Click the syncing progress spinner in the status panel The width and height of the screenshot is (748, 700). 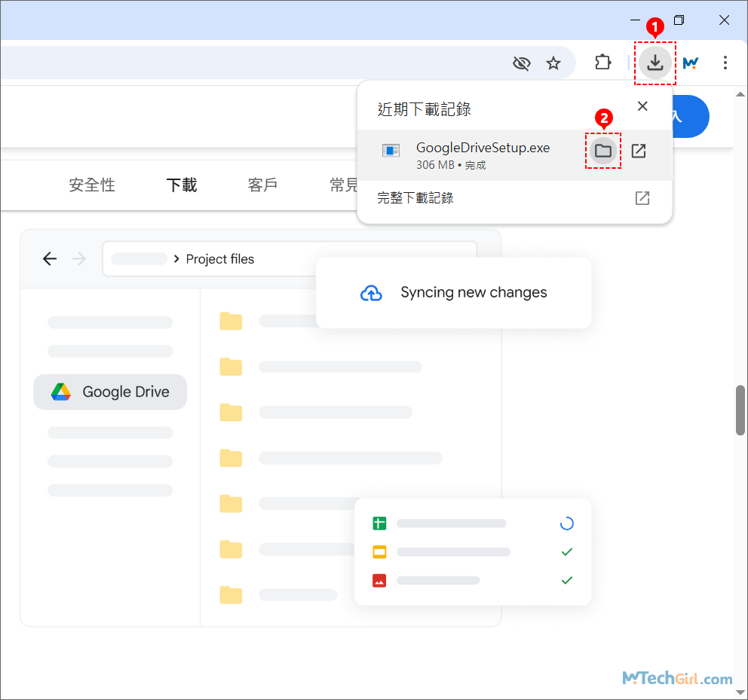pos(566,523)
